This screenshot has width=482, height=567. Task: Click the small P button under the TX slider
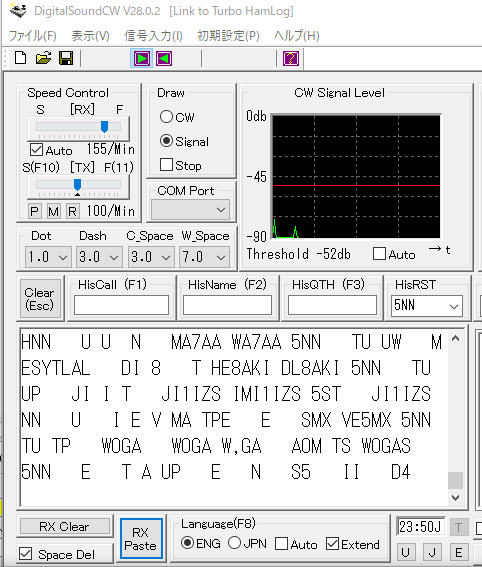(x=35, y=211)
